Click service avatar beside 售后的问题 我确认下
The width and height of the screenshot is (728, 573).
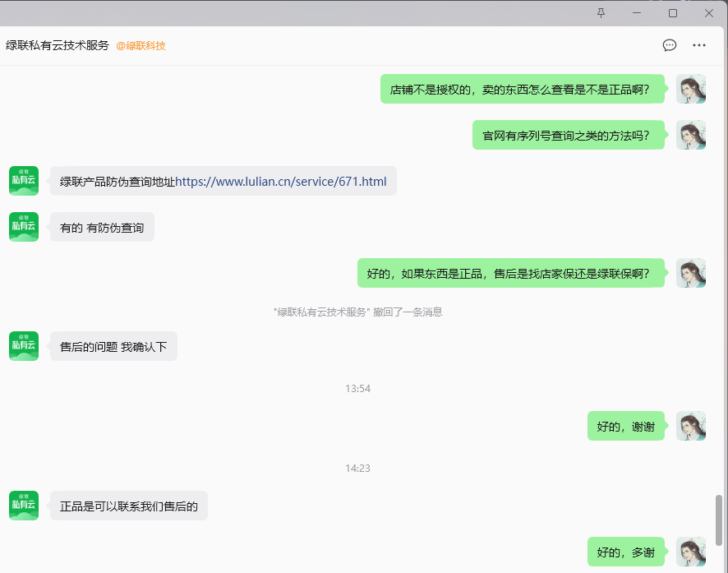pos(24,346)
